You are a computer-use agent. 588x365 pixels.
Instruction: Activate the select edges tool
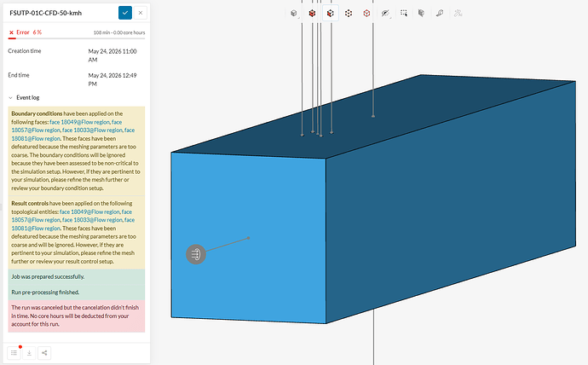[x=349, y=14]
